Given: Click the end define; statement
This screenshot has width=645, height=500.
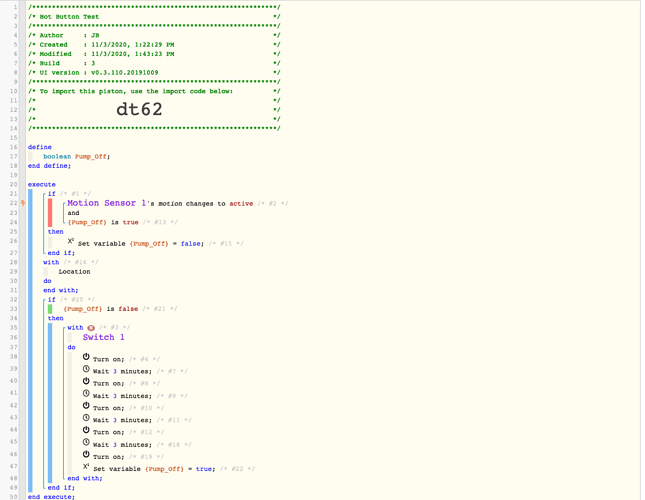Looking at the screenshot, I should tap(49, 166).
